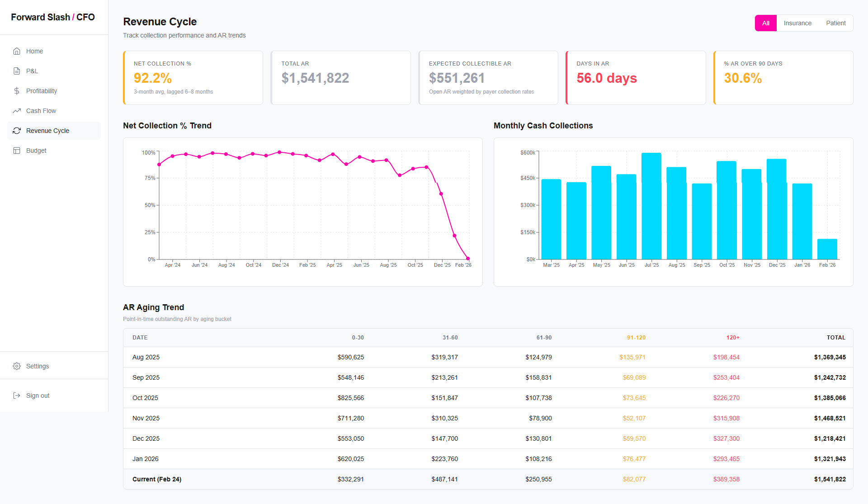This screenshot has width=868, height=504.
Task: Click the Nov 2025 120+ value $315,908
Action: pos(726,418)
